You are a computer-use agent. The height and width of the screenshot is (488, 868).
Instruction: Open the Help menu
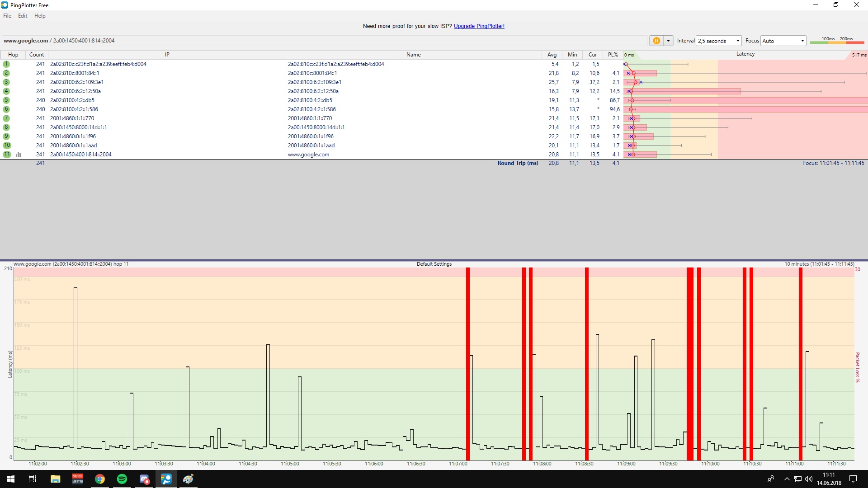tap(40, 16)
